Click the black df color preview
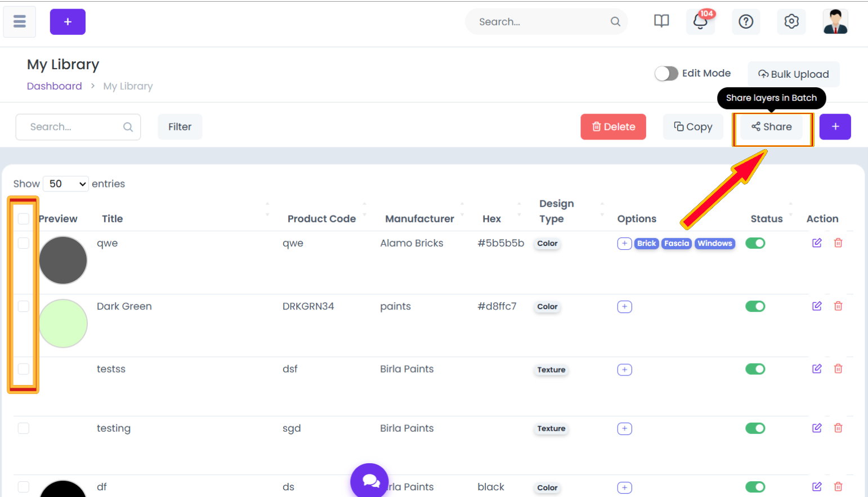Image resolution: width=868 pixels, height=497 pixels. [x=63, y=489]
